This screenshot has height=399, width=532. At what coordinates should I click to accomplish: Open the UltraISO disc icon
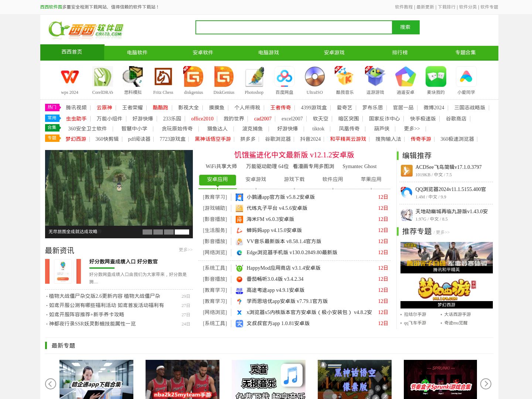pos(315,76)
